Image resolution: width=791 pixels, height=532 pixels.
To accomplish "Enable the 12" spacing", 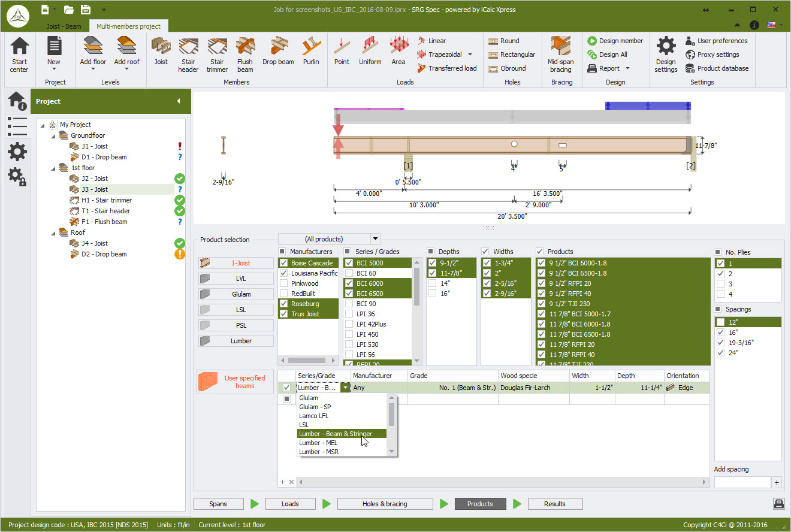I will tap(720, 322).
